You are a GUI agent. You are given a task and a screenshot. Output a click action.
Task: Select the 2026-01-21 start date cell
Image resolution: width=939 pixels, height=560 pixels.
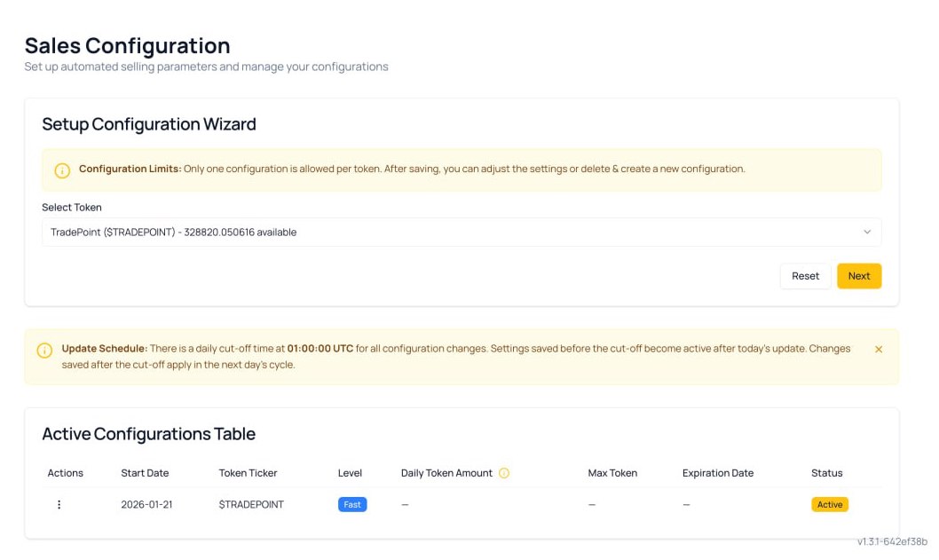(x=146, y=504)
